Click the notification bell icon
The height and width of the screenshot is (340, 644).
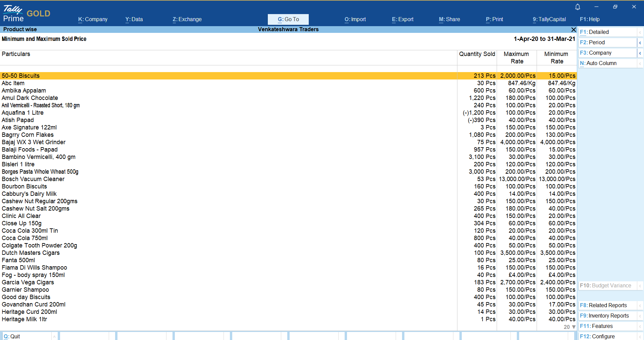coord(578,7)
